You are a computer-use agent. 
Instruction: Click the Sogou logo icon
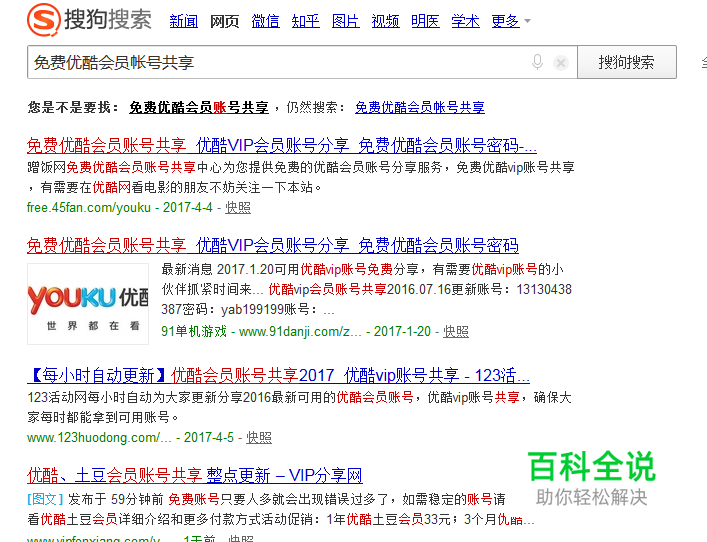44,19
